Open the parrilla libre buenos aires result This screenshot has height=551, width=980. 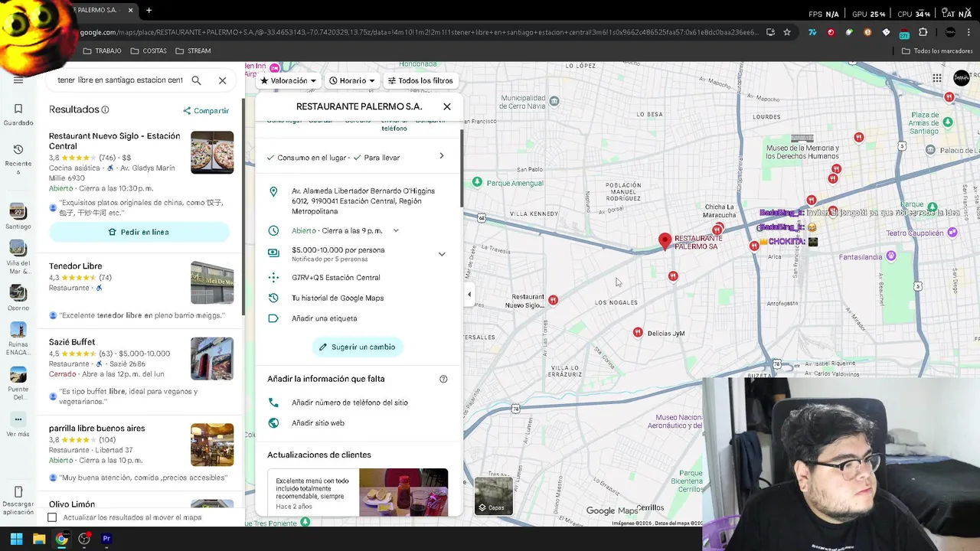(x=96, y=429)
